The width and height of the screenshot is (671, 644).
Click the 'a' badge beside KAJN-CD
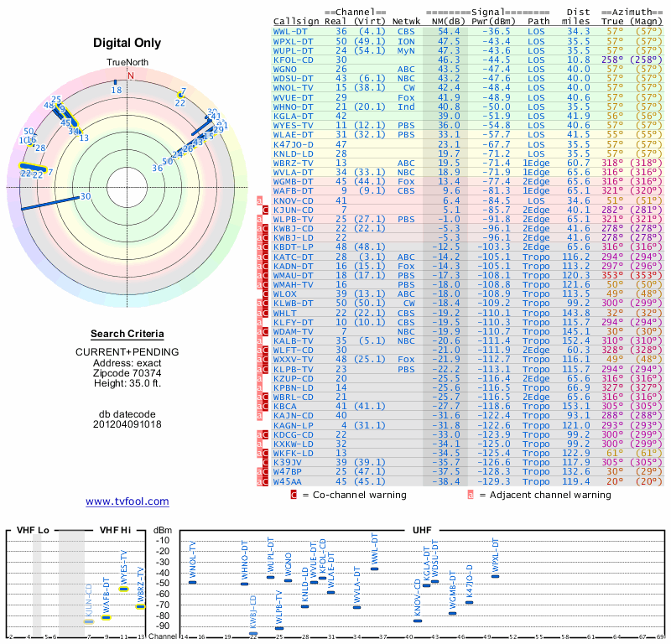(259, 416)
